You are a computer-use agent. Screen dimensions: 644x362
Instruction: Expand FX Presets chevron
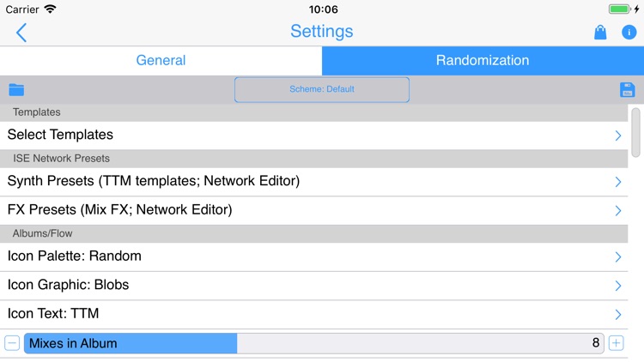[618, 210]
